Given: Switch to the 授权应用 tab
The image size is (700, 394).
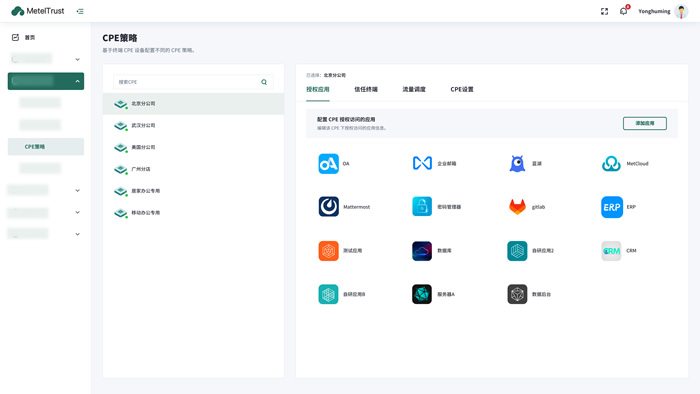Looking at the screenshot, I should (318, 89).
